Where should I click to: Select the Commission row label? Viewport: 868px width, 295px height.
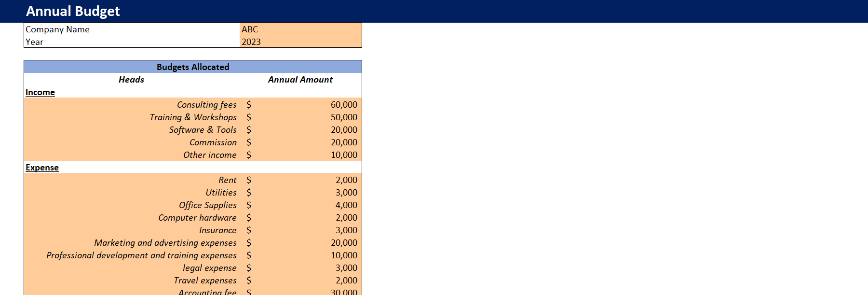click(213, 142)
